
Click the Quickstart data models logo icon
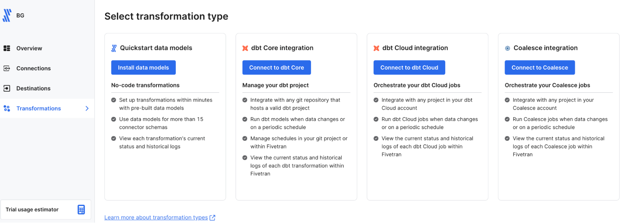point(114,48)
